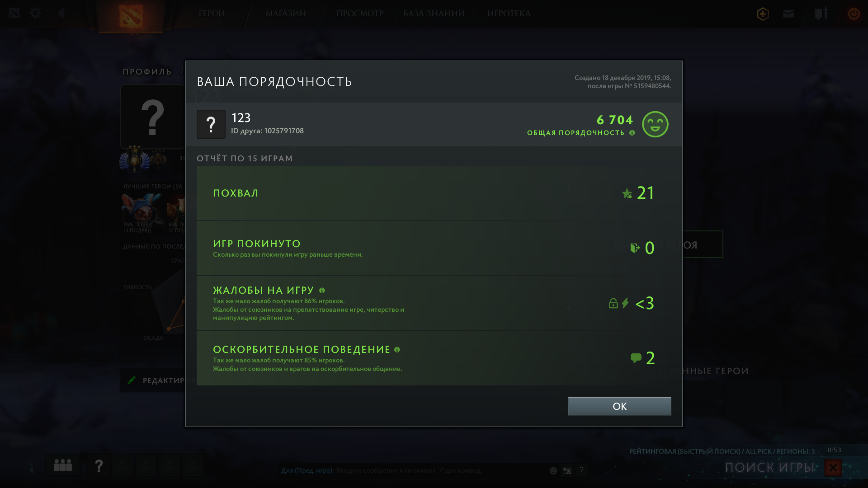Switch to База знаний tab
Screen dimensions: 868x488
click(434, 14)
